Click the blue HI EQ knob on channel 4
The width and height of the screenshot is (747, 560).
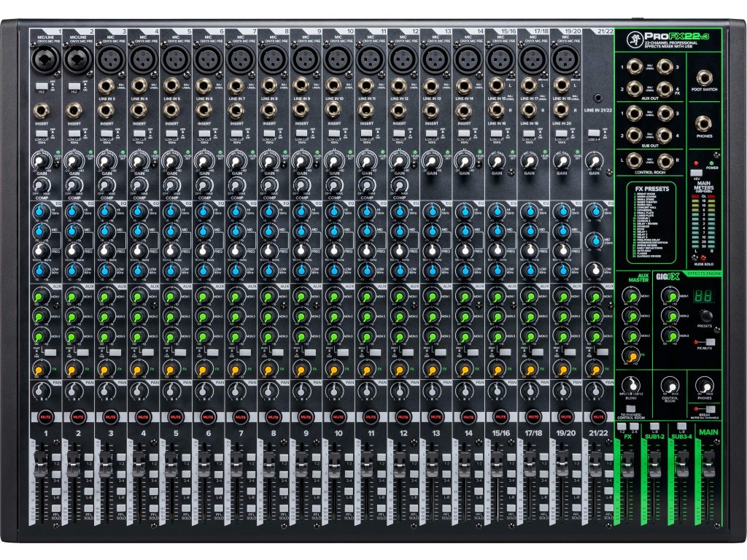[139, 211]
